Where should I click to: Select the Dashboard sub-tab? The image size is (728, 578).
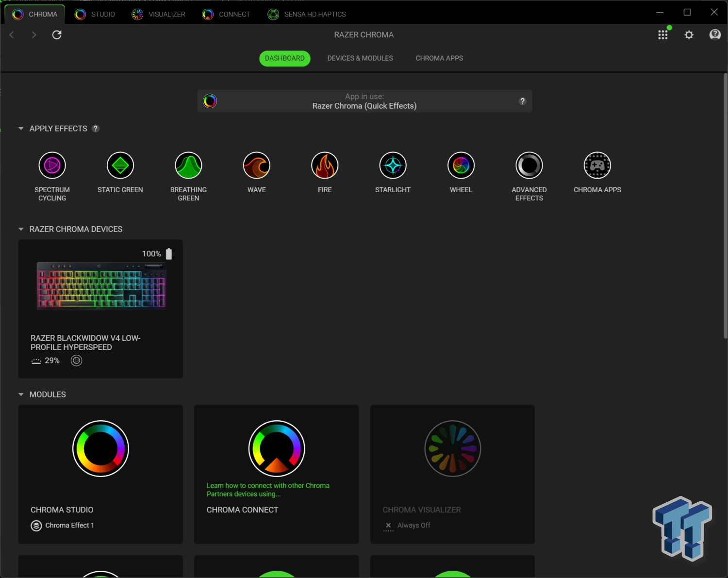pyautogui.click(x=284, y=58)
